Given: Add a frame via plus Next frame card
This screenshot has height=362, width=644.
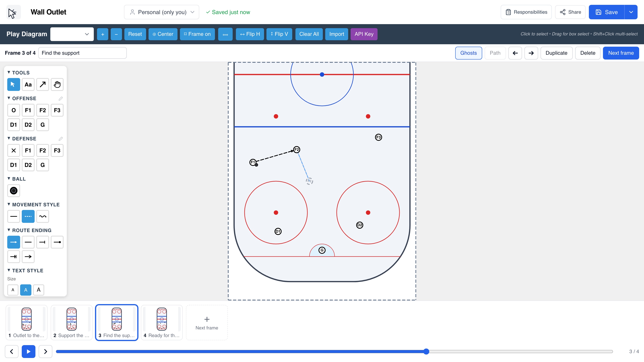Looking at the screenshot, I should pyautogui.click(x=207, y=322).
